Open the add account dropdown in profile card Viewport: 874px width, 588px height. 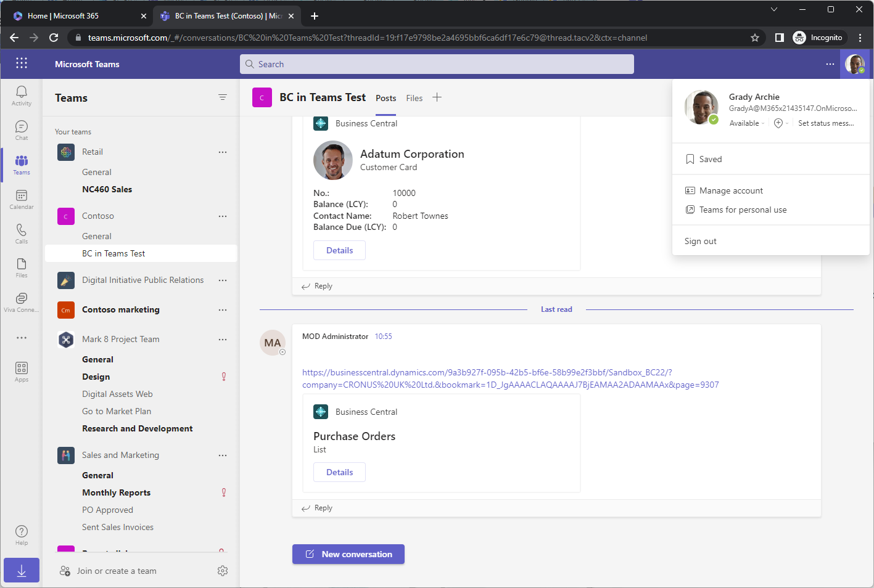[x=781, y=123]
